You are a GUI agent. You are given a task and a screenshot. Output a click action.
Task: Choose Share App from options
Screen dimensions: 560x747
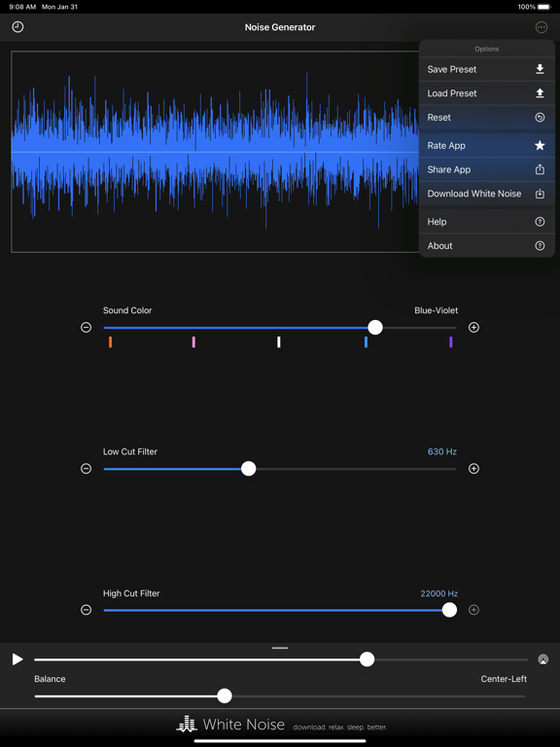click(x=487, y=169)
